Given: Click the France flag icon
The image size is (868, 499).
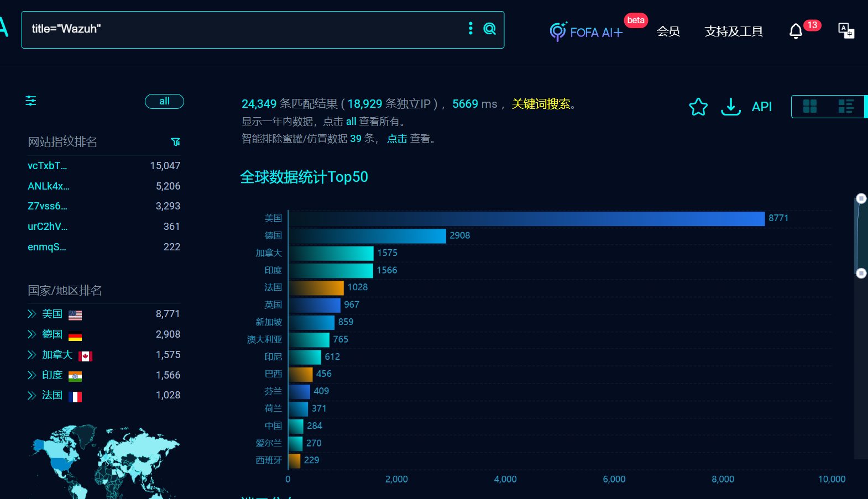Looking at the screenshot, I should point(75,397).
